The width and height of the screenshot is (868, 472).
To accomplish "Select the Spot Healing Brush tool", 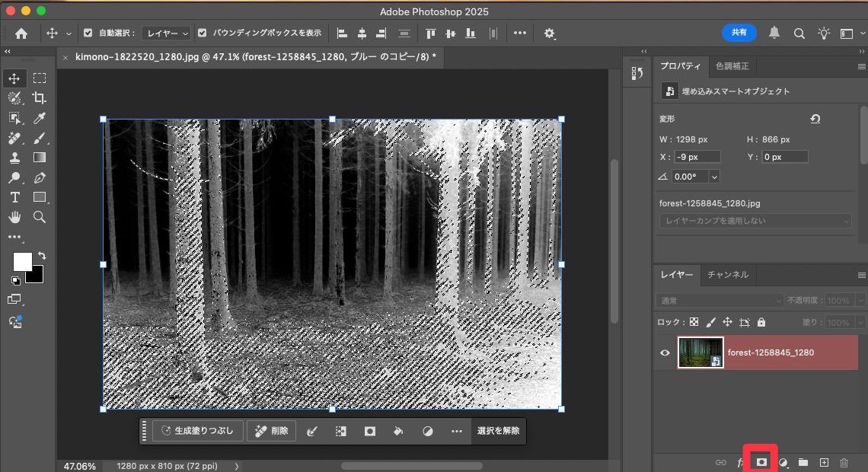I will (14, 139).
